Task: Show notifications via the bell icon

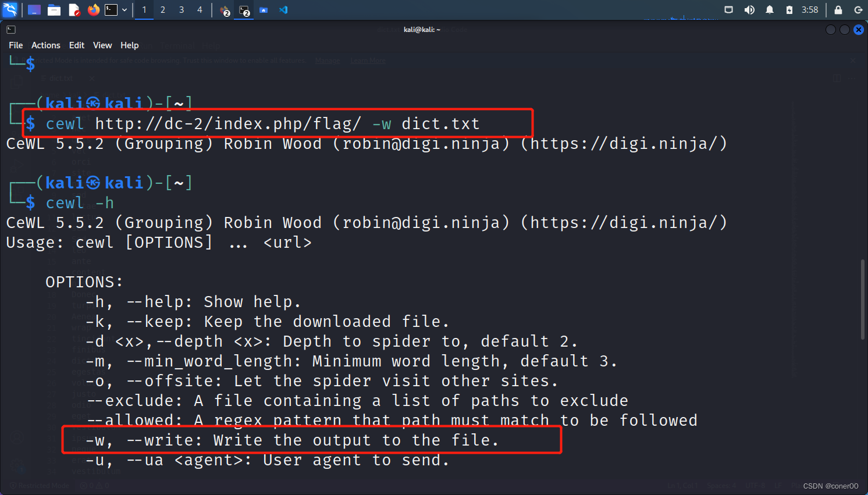Action: [770, 10]
